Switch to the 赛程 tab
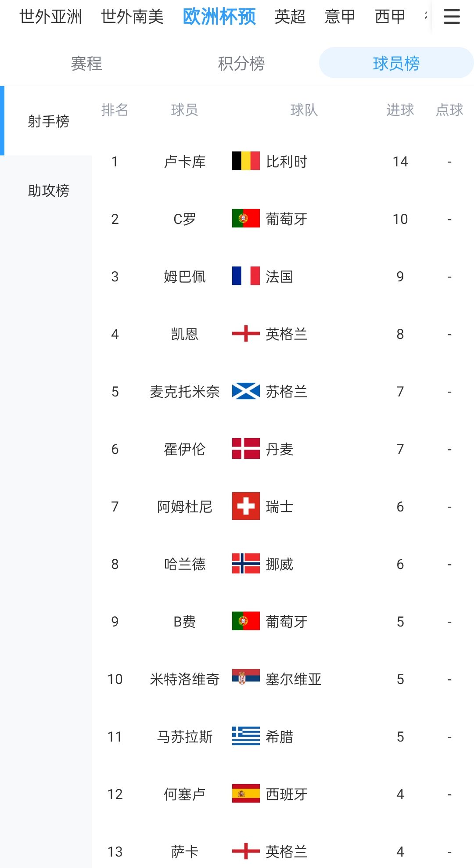The image size is (474, 868). (x=86, y=64)
